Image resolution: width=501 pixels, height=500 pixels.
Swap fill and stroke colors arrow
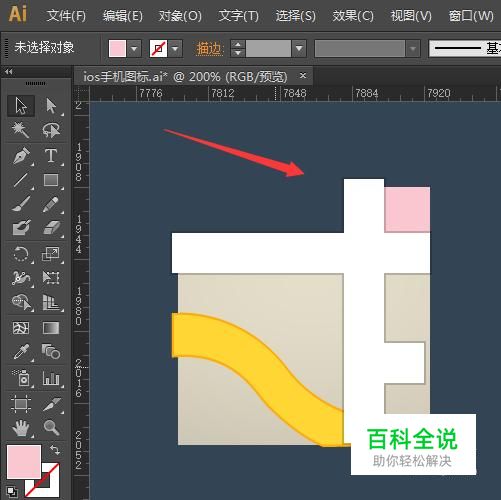(x=55, y=450)
